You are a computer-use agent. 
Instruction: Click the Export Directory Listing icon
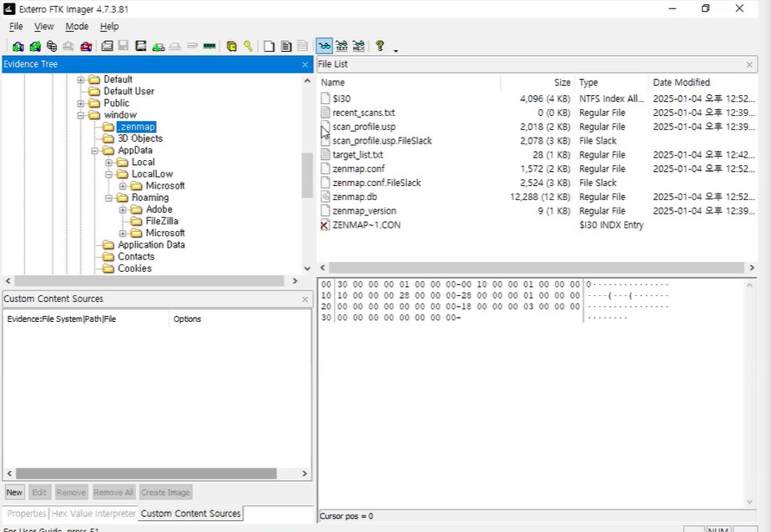302,46
